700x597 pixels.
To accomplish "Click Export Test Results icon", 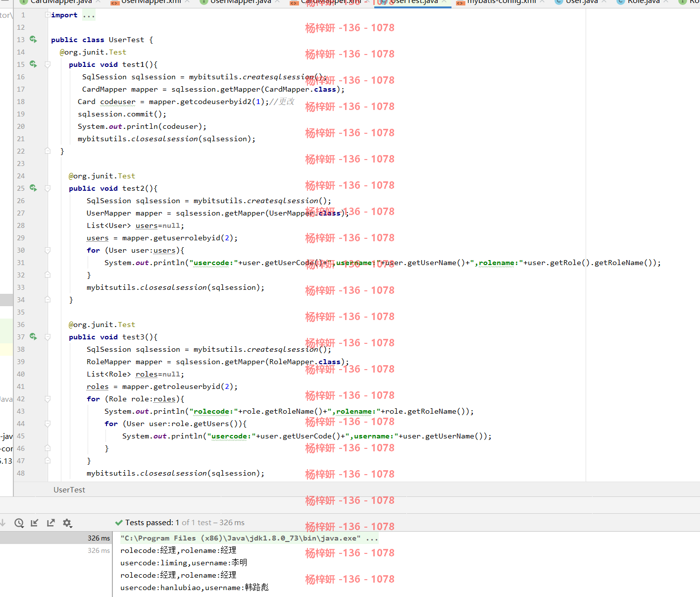I will point(51,523).
